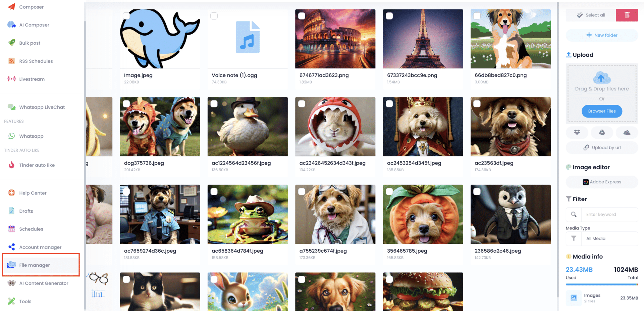644x311 pixels.
Task: Tick checkbox on Image.jpeg whale
Action: point(126,16)
